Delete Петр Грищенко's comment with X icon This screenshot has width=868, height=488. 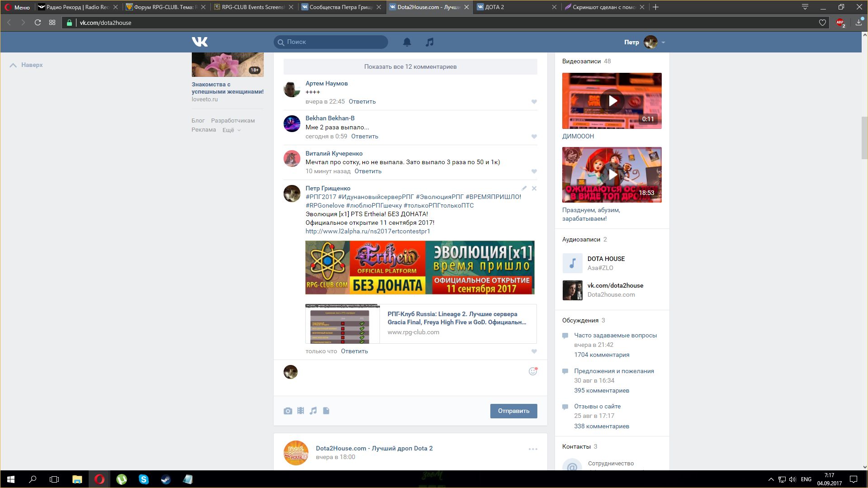534,188
